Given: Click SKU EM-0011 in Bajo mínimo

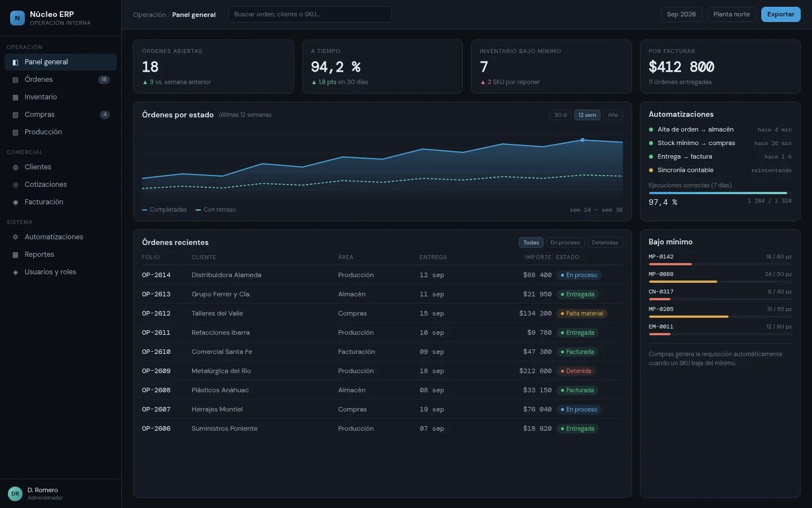Looking at the screenshot, I should point(661,327).
